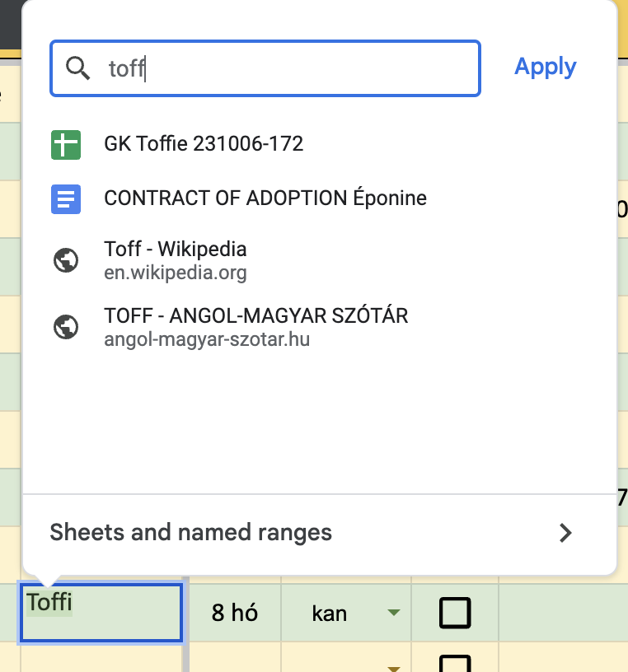Image resolution: width=628 pixels, height=672 pixels.
Task: Click the 'kan' cell value
Action: click(330, 614)
